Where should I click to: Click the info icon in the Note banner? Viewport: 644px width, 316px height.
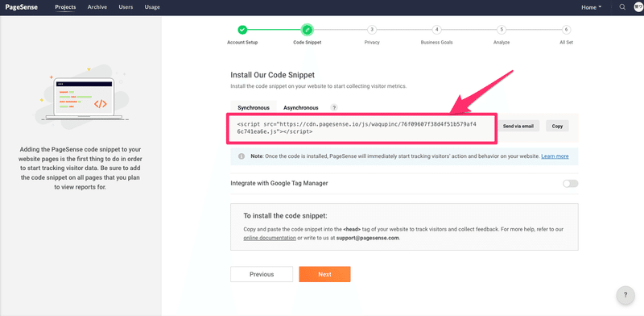click(x=242, y=156)
